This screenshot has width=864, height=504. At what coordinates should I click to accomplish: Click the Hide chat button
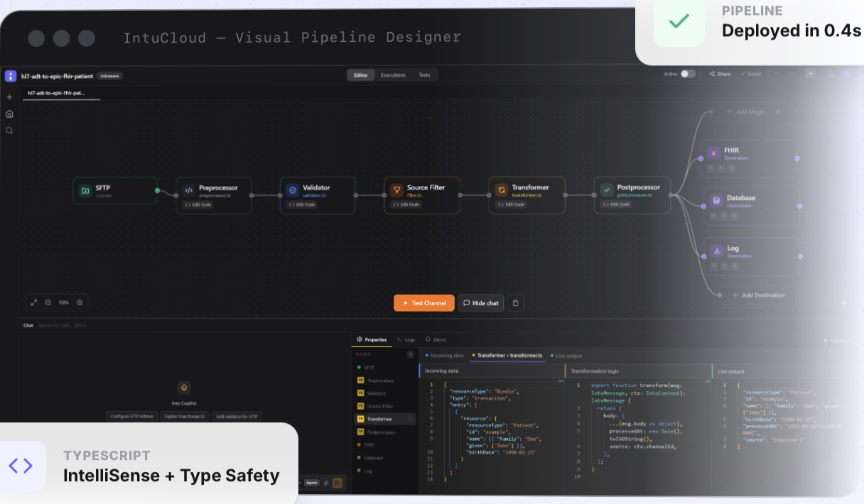481,303
